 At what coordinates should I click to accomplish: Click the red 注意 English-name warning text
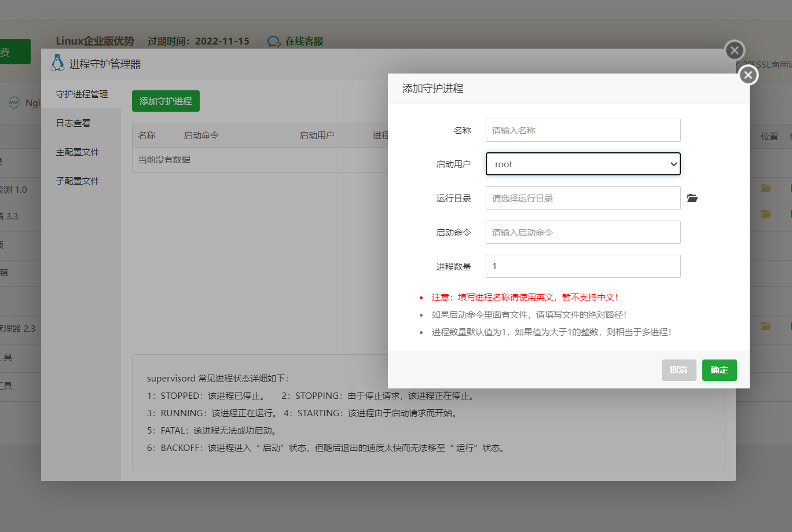tap(525, 297)
